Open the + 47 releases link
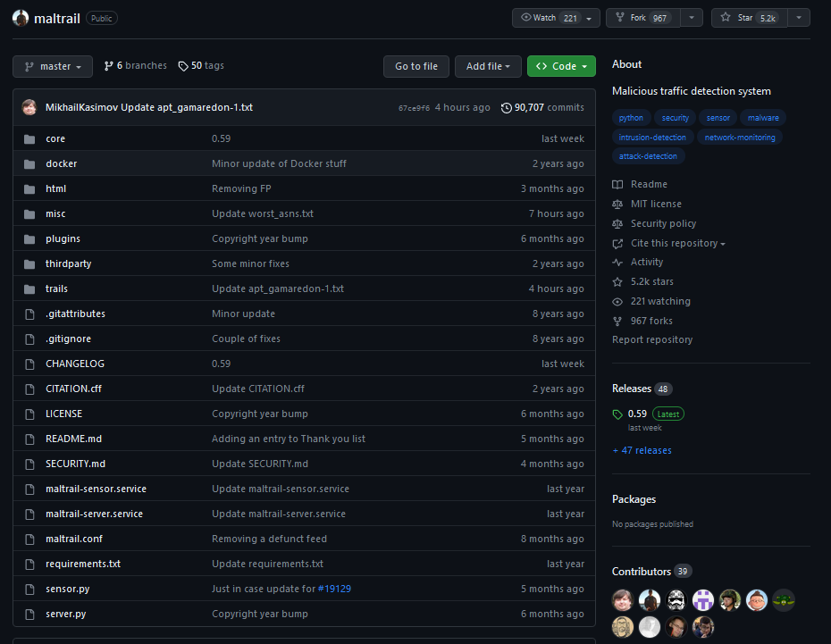 pos(642,451)
